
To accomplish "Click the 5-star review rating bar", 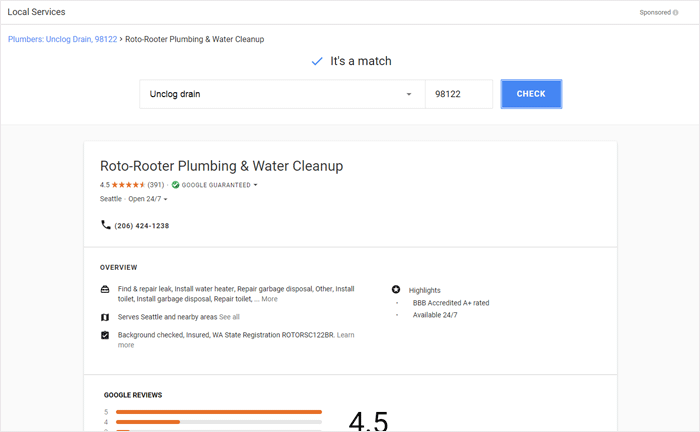I will 219,411.
